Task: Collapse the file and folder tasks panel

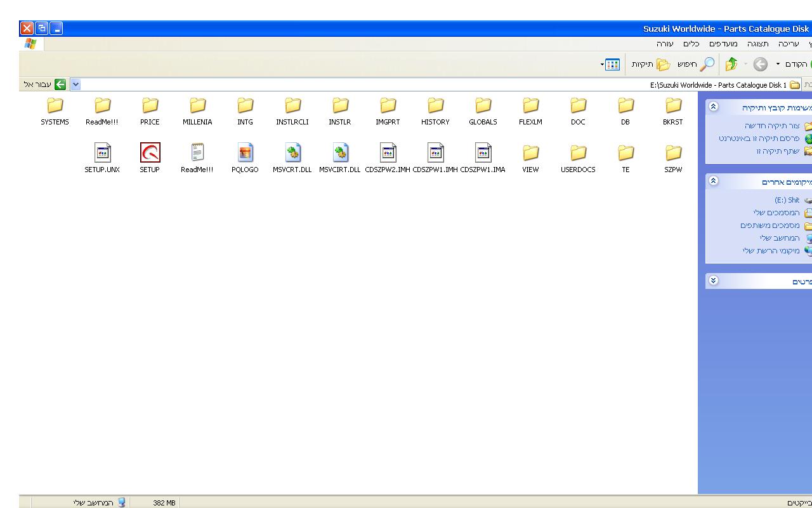Action: pyautogui.click(x=713, y=107)
